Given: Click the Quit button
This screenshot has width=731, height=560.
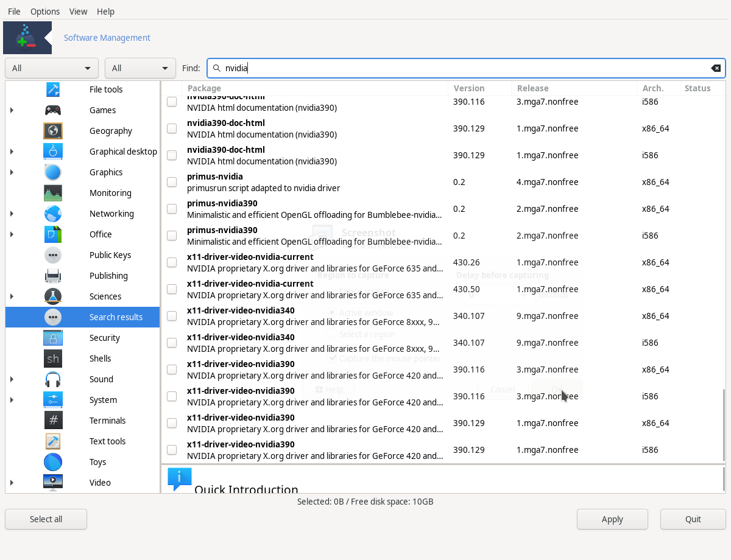Looking at the screenshot, I should 693,519.
